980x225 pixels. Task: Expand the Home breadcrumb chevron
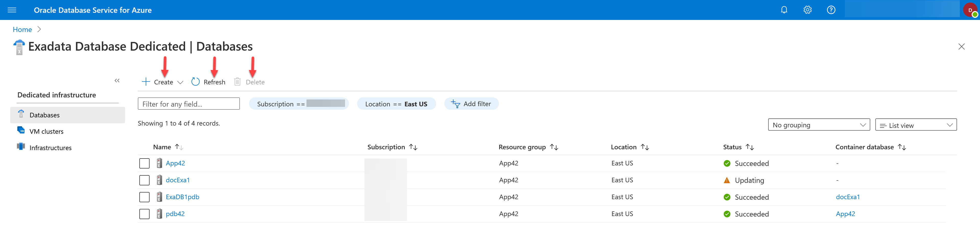tap(39, 29)
